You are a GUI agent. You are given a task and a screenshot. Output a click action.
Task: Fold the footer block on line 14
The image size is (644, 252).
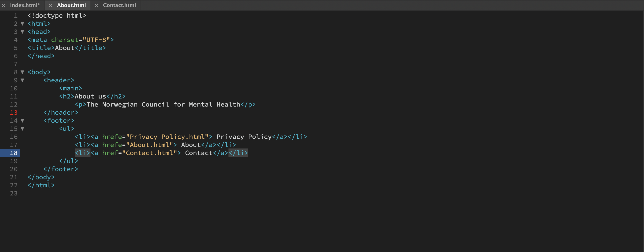(x=22, y=121)
